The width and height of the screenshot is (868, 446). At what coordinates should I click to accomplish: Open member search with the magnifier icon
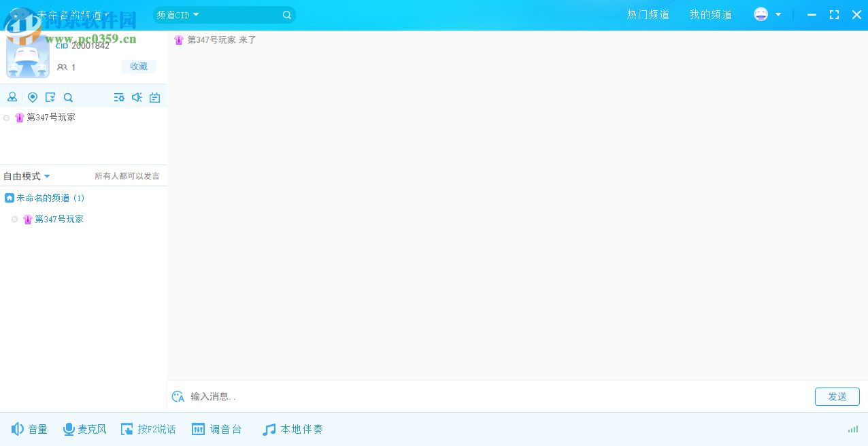(x=68, y=97)
